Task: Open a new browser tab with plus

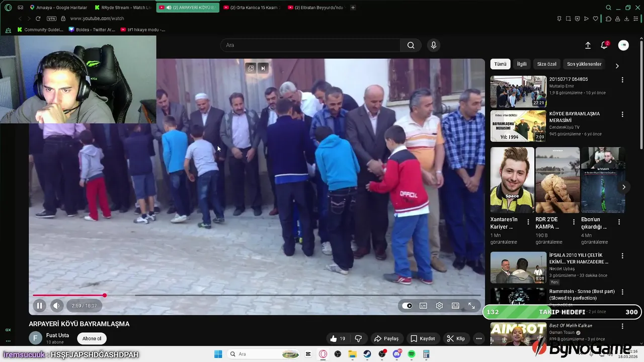Action: [353, 8]
